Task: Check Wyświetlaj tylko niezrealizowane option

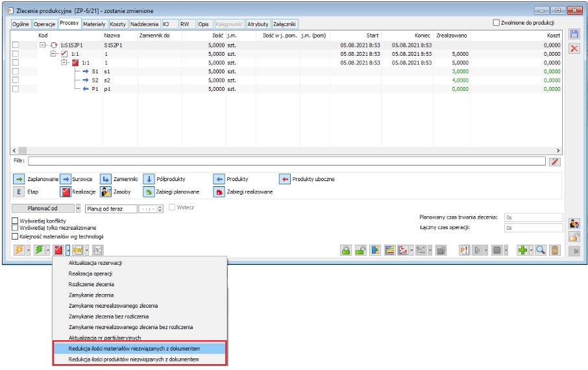Action: [x=16, y=228]
